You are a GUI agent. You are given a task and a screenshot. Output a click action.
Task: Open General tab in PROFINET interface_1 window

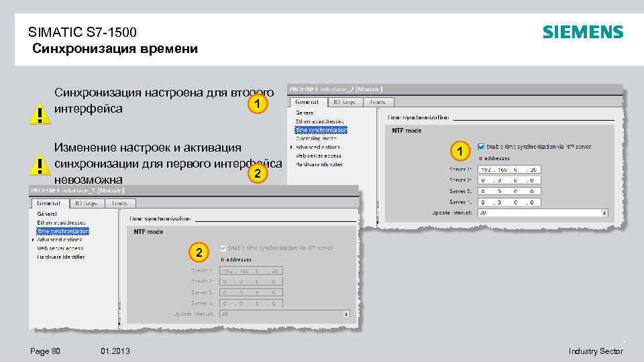pos(49,203)
